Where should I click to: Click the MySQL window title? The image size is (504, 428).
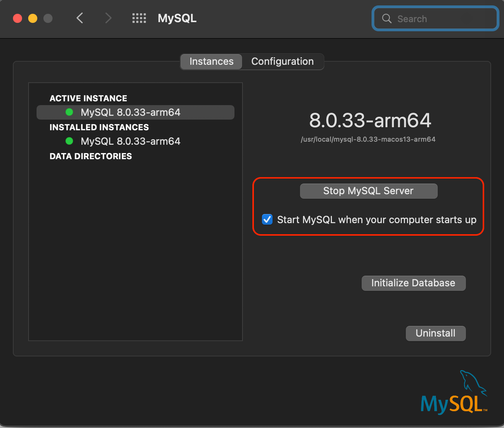[x=177, y=18]
